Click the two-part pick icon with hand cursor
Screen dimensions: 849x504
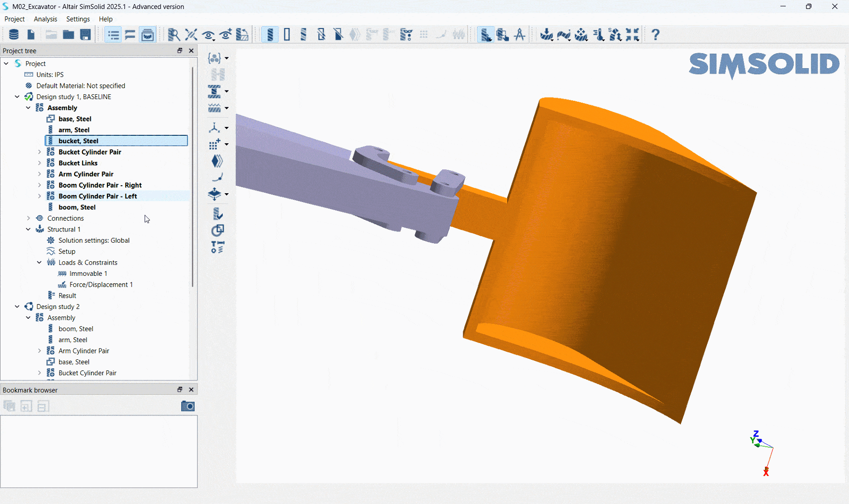(x=502, y=35)
